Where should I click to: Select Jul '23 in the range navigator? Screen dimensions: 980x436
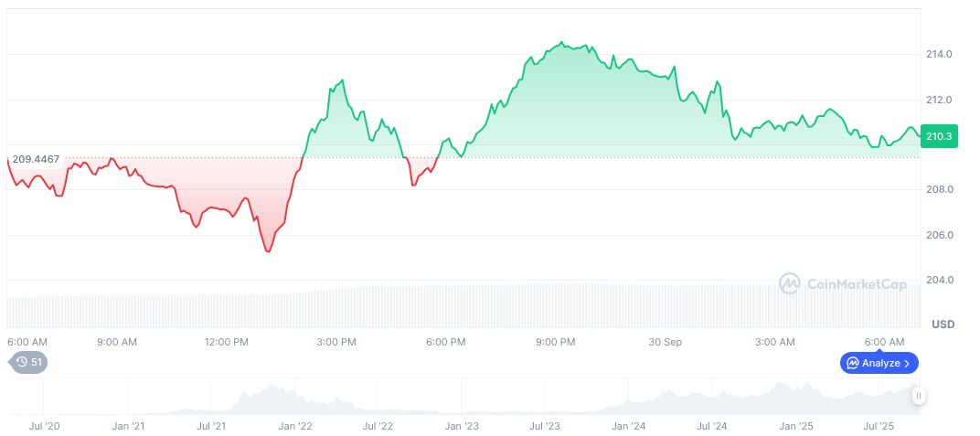click(x=546, y=426)
